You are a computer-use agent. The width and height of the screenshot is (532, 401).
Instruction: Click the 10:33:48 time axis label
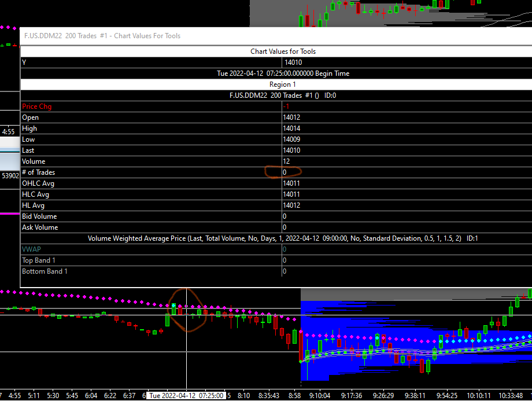(511, 396)
